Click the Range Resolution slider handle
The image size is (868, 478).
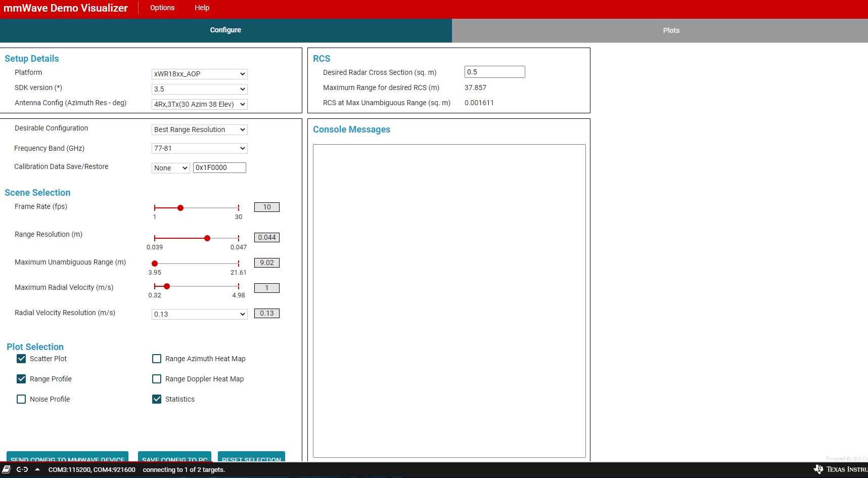click(x=207, y=238)
